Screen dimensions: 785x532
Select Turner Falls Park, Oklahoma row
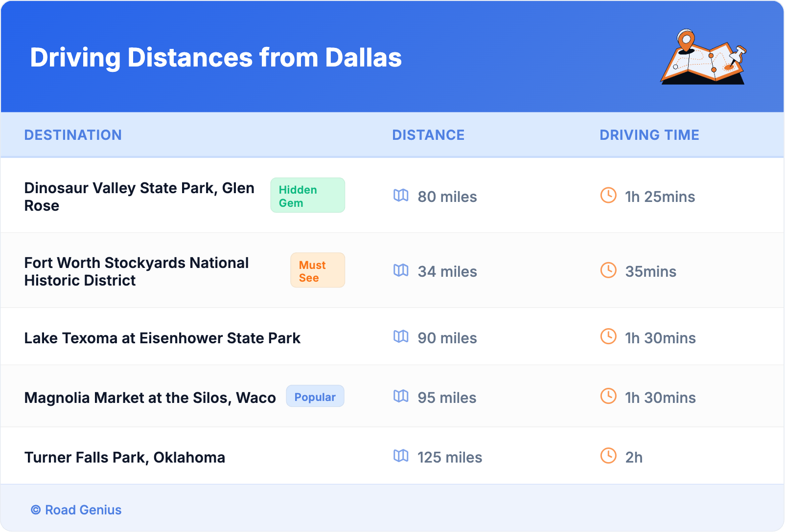125,457
